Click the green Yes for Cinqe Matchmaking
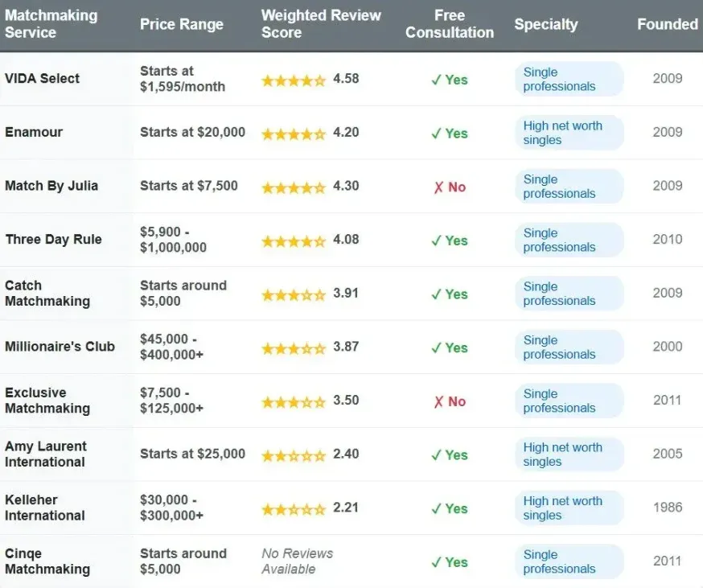Screen dimensions: 703x588 450,562
